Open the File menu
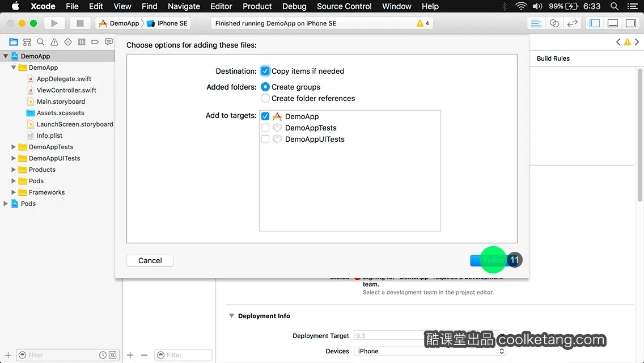The height and width of the screenshot is (363, 644). tap(72, 6)
